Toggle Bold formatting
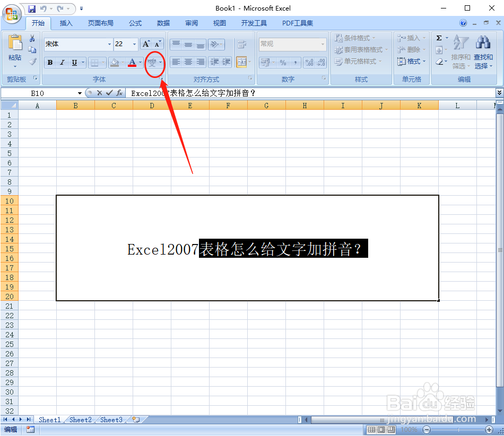Screen dimensions: 504x436 pos(50,63)
